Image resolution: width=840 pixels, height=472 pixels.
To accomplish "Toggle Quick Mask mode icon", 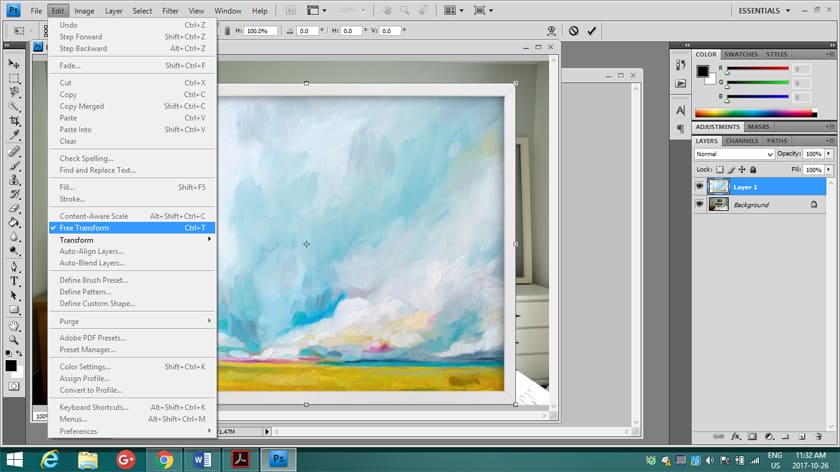I will pos(14,386).
